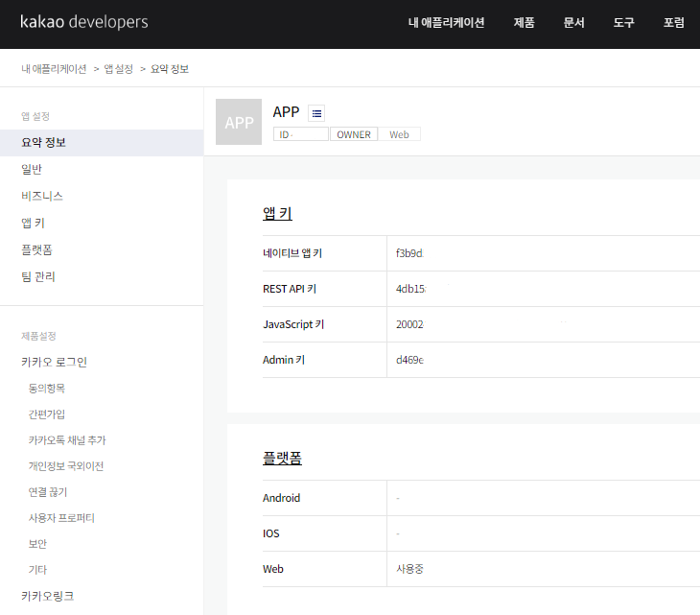
Task: Open 내 애플리케이션 in top navigation
Action: click(446, 22)
